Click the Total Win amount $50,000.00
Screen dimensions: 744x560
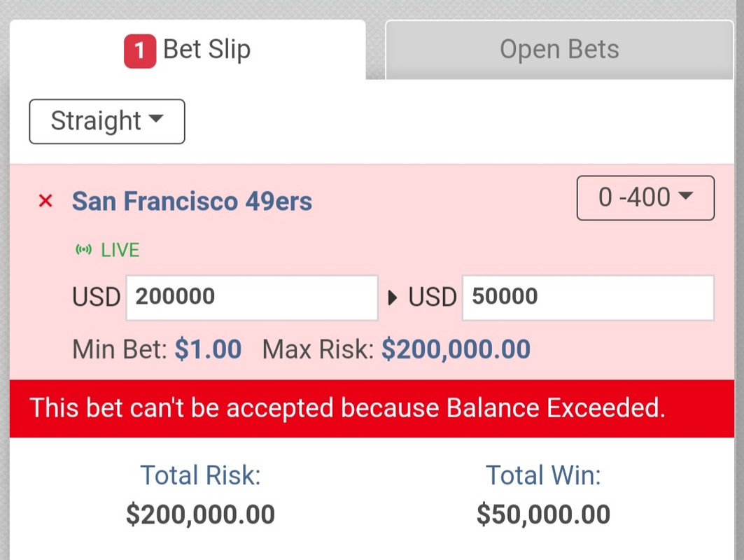[x=543, y=515]
